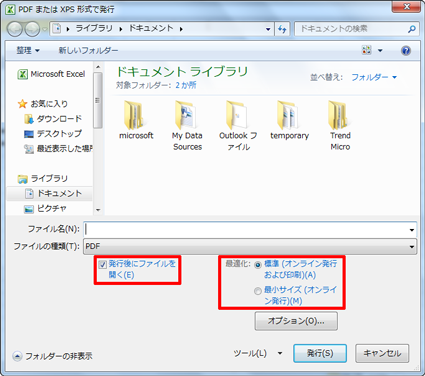Viewport: 425px width, 376px height.
Task: Open the ファイル名 dropdown arrow
Action: click(412, 230)
